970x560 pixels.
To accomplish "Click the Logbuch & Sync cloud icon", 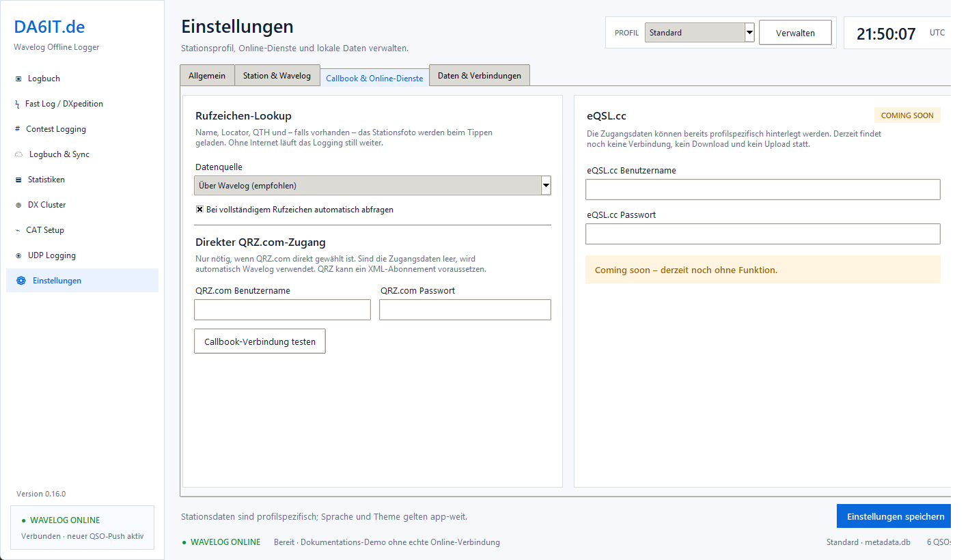I will tap(19, 154).
